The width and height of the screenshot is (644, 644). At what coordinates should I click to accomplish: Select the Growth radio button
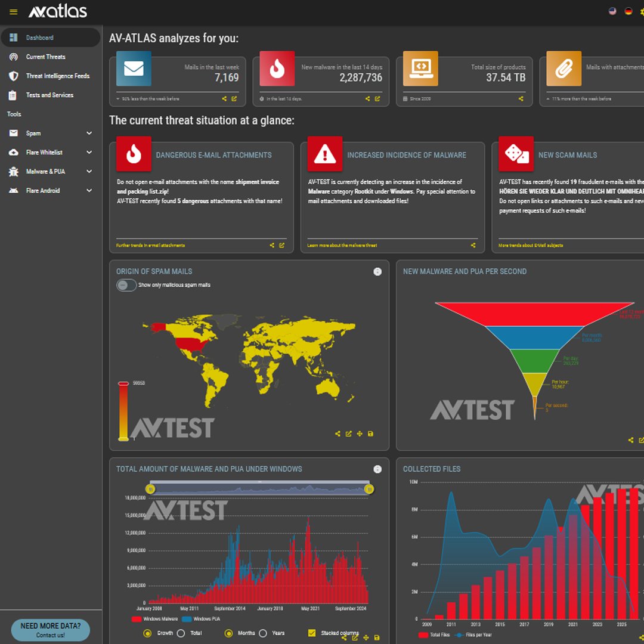coord(147,633)
